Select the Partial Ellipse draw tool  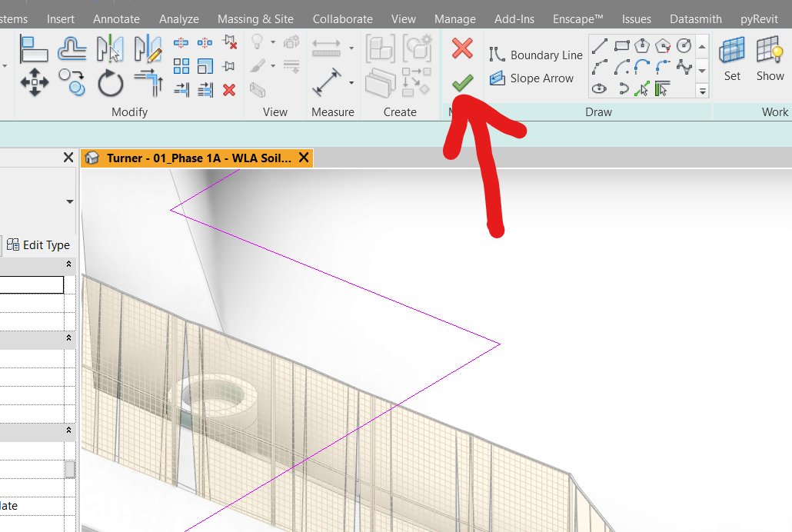point(622,89)
